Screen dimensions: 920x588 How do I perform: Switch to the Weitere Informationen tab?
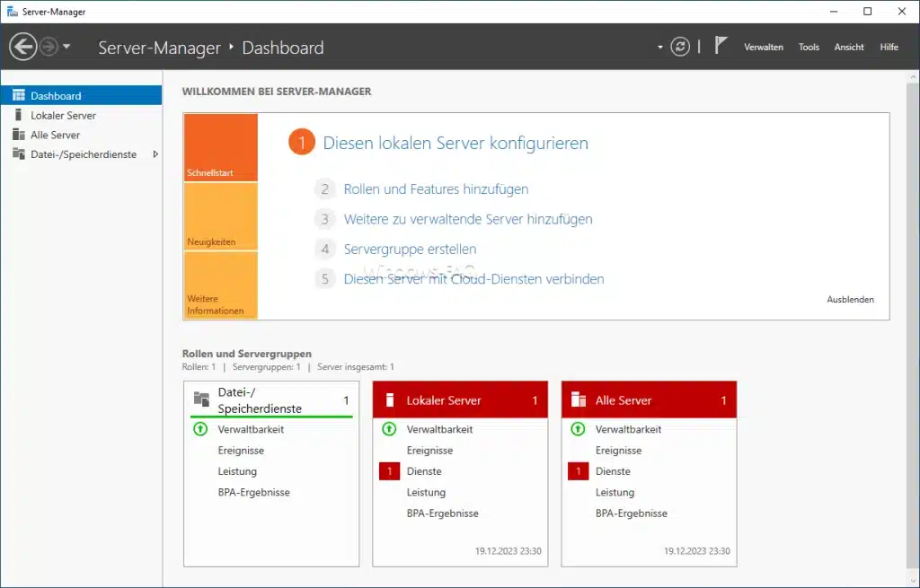[x=219, y=285]
